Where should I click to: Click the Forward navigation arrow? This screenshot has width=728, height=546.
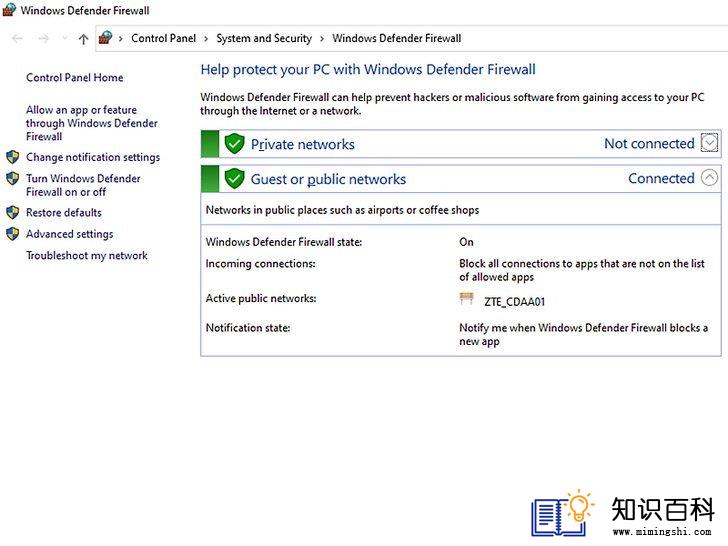click(x=44, y=39)
